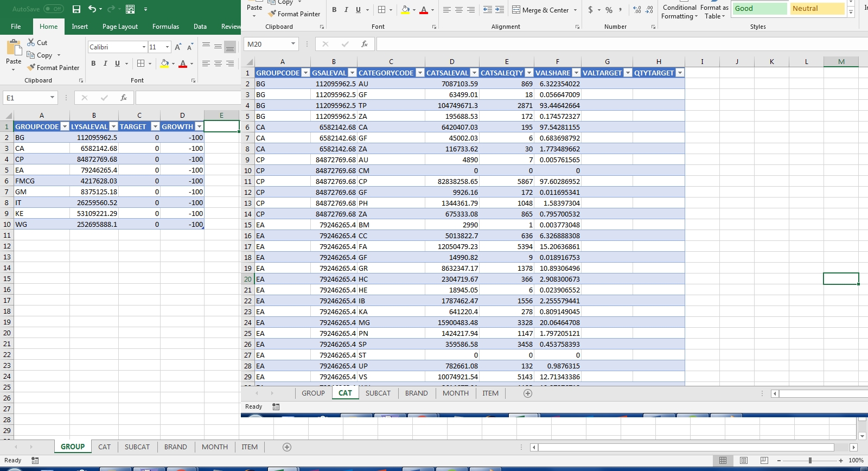Image resolution: width=868 pixels, height=471 pixels.
Task: Toggle Italic in the E1 window ribbon
Action: pos(105,63)
